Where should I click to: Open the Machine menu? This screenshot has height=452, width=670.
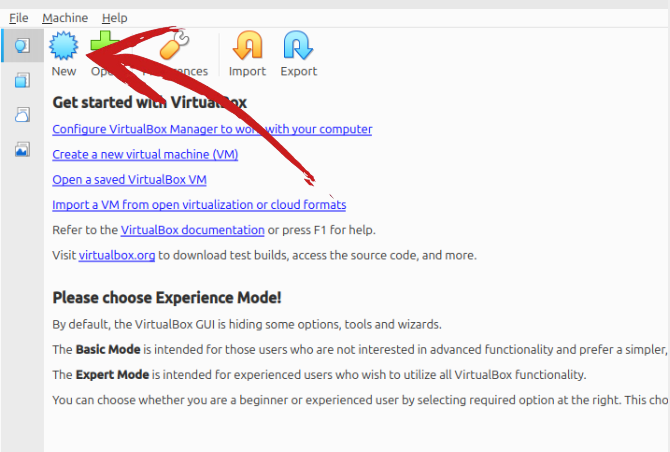pos(65,18)
